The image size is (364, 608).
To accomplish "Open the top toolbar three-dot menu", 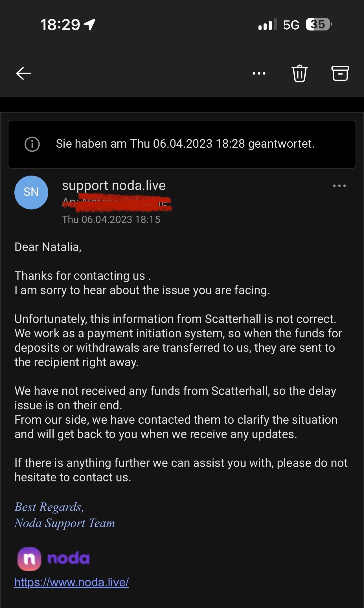I will (259, 73).
